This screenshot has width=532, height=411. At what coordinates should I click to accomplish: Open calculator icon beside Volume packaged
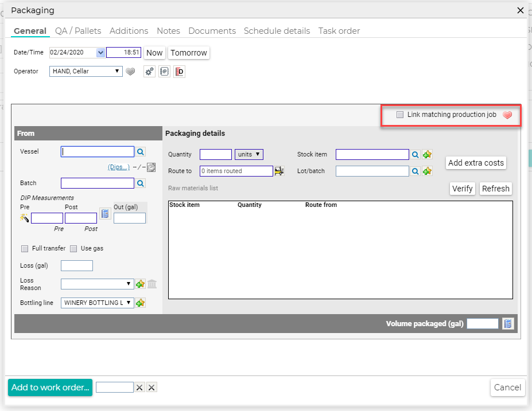508,323
